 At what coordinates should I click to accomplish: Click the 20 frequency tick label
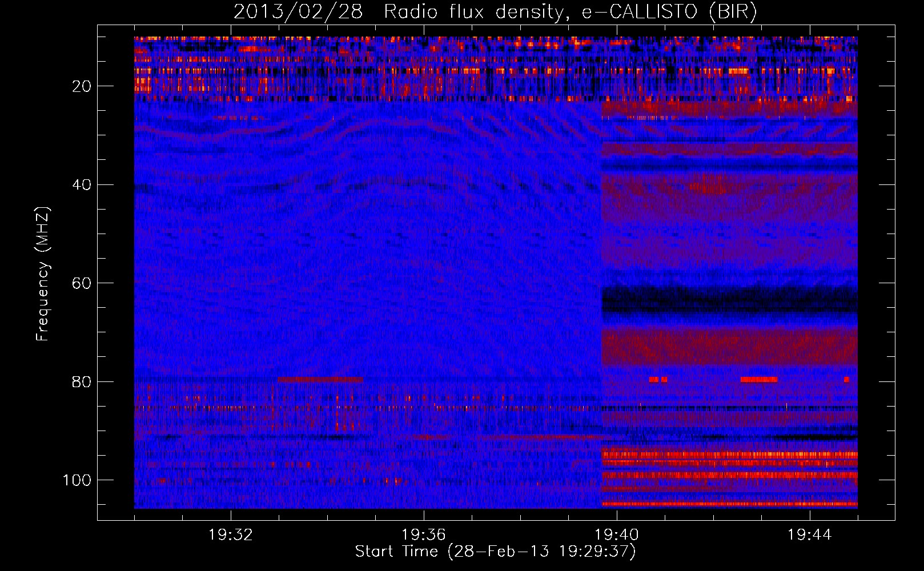(82, 86)
